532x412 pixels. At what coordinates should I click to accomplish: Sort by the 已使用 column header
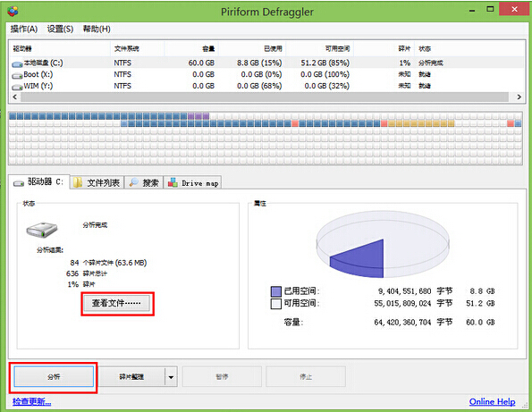tap(252, 48)
